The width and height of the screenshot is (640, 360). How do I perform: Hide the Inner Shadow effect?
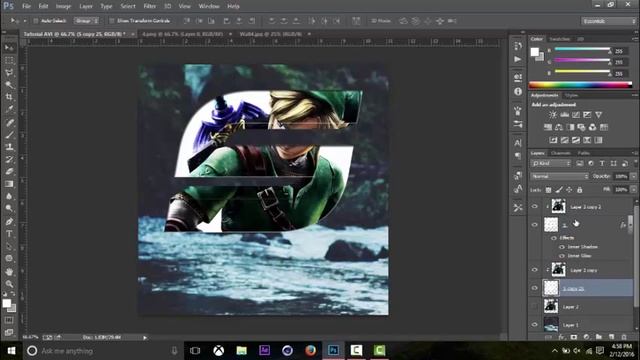click(x=562, y=247)
